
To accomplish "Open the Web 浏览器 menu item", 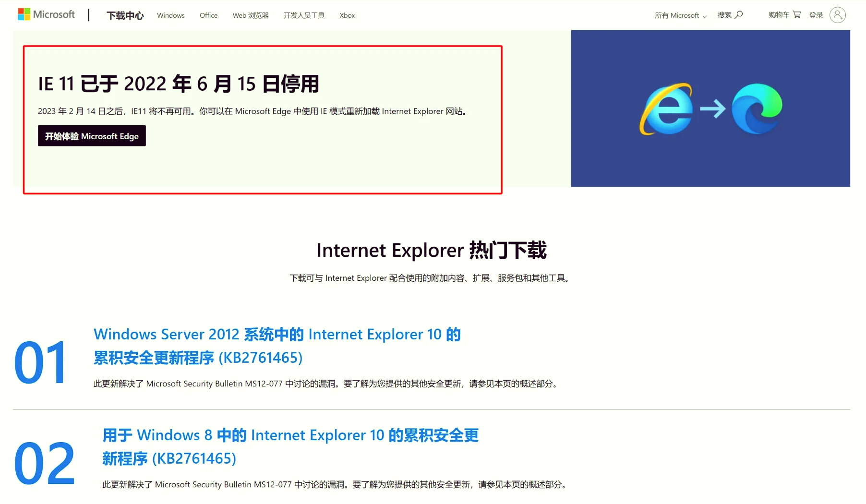I will (251, 15).
